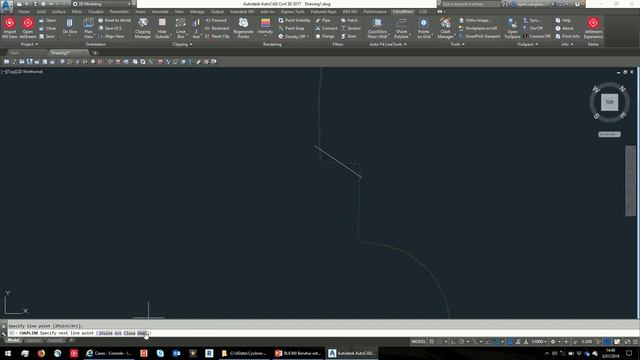Switch to the Start file tab
Screen dimensions: 640x360
coord(15,53)
